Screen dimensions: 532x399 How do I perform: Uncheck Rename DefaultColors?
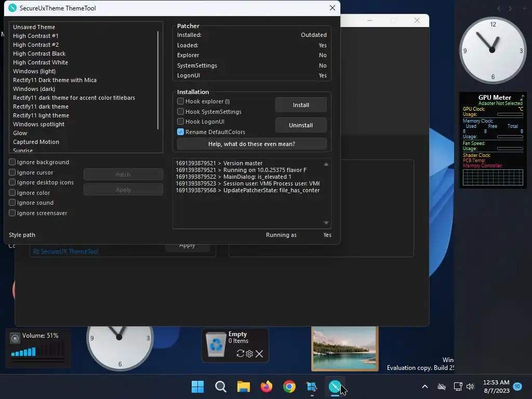tap(180, 131)
